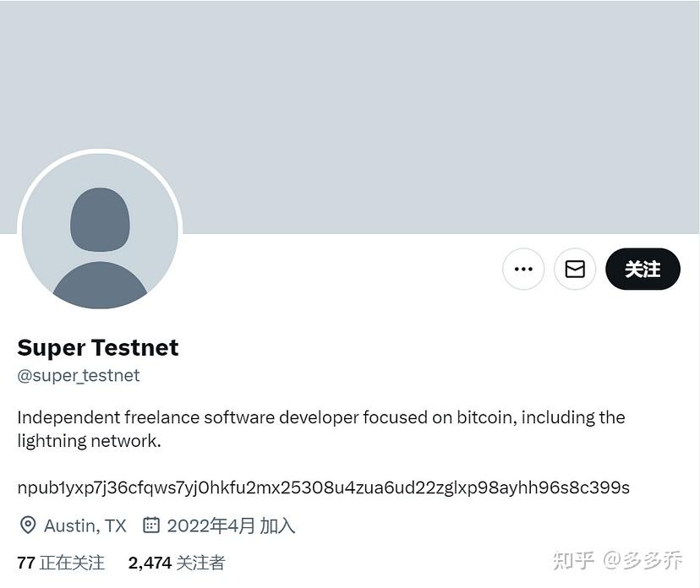Select the npub1yxp7 bitcoin key text
Screen dimensions: 700x588
pyautogui.click(x=323, y=487)
